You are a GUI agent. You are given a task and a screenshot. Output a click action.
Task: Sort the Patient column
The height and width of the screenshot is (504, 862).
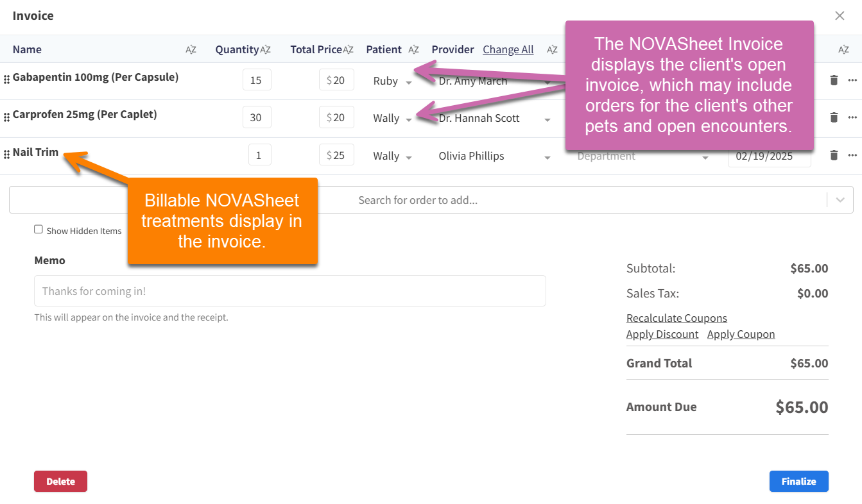click(x=414, y=49)
